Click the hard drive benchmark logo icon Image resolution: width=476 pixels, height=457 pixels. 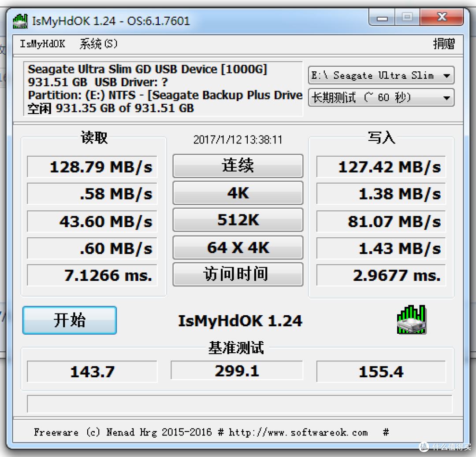(x=411, y=320)
